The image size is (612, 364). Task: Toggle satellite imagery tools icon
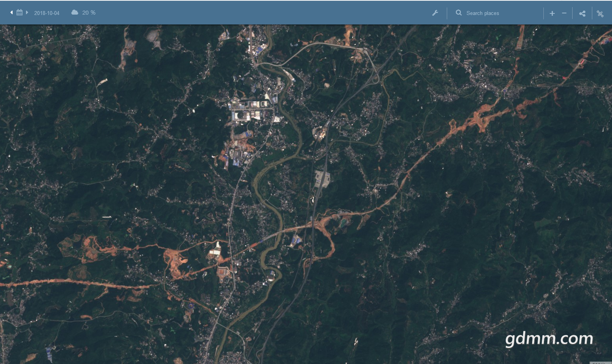(600, 14)
